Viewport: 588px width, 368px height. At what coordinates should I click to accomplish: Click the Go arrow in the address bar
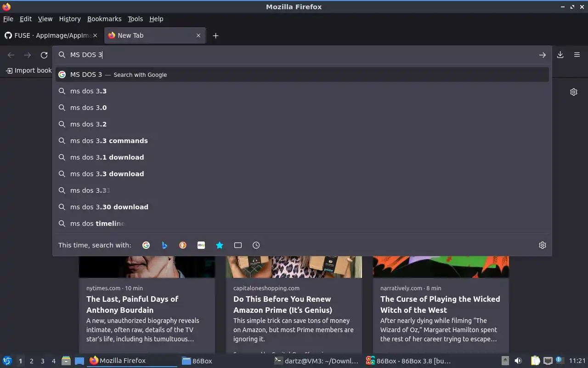point(543,55)
